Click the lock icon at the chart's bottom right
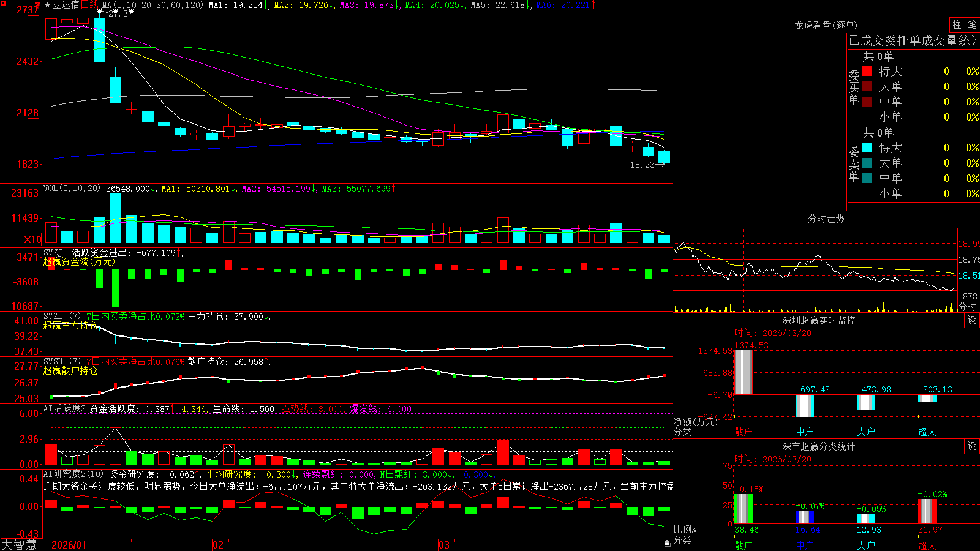 (x=667, y=544)
